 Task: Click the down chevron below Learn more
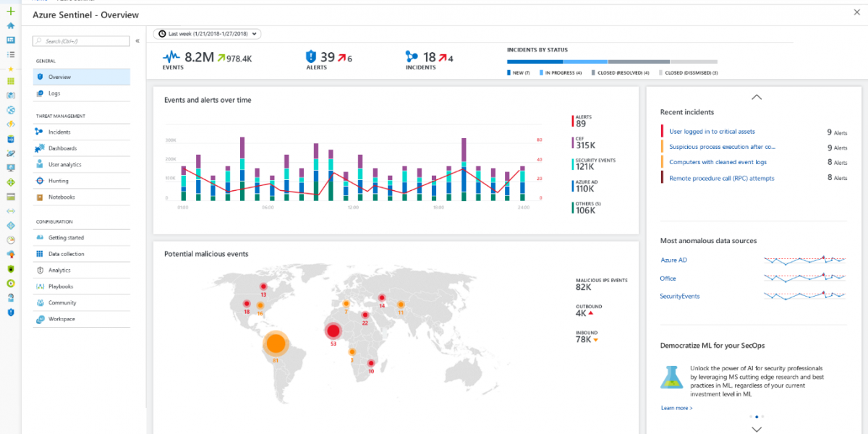(x=757, y=429)
